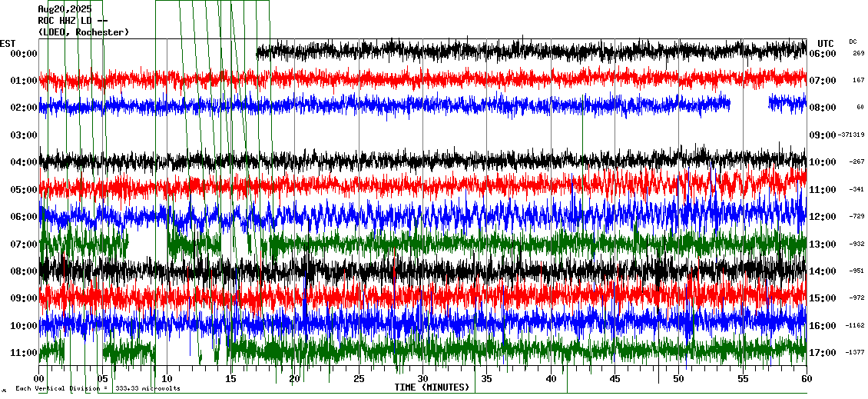Click the DC column header

[853, 42]
